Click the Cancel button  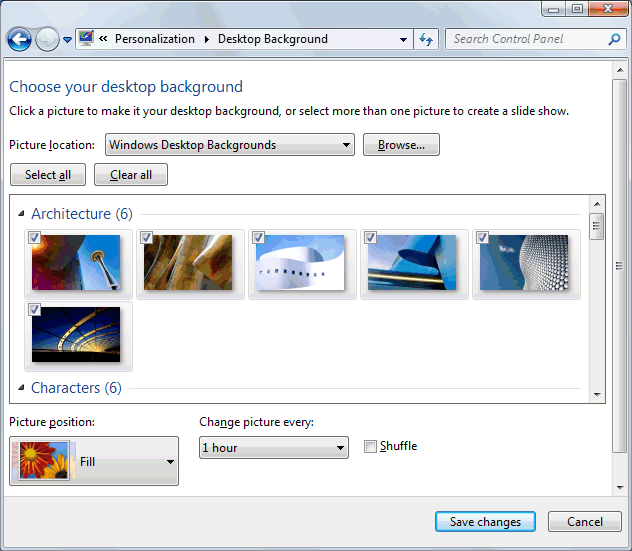tap(584, 522)
